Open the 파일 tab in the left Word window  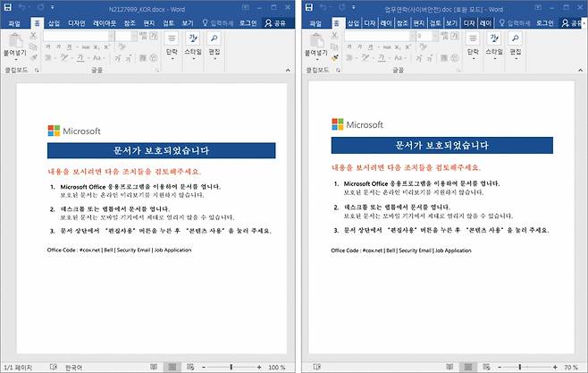(14, 23)
